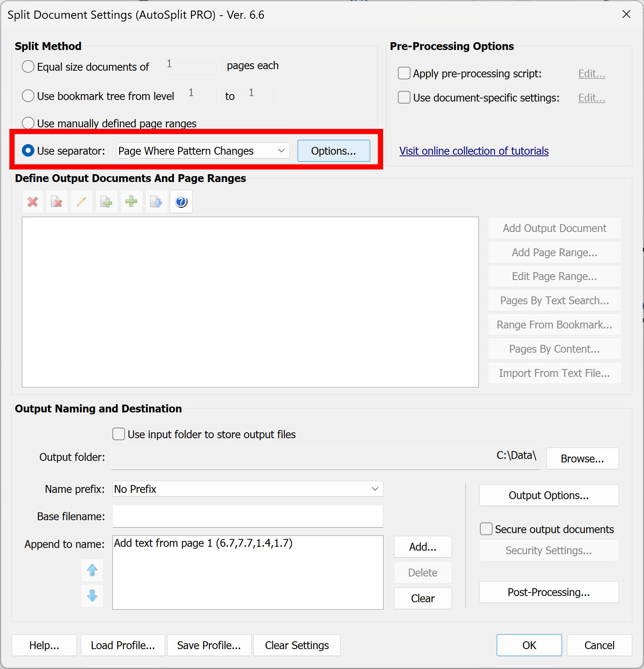644x669 pixels.
Task: Enable the Apply pre-processing script checkbox
Action: click(x=404, y=73)
